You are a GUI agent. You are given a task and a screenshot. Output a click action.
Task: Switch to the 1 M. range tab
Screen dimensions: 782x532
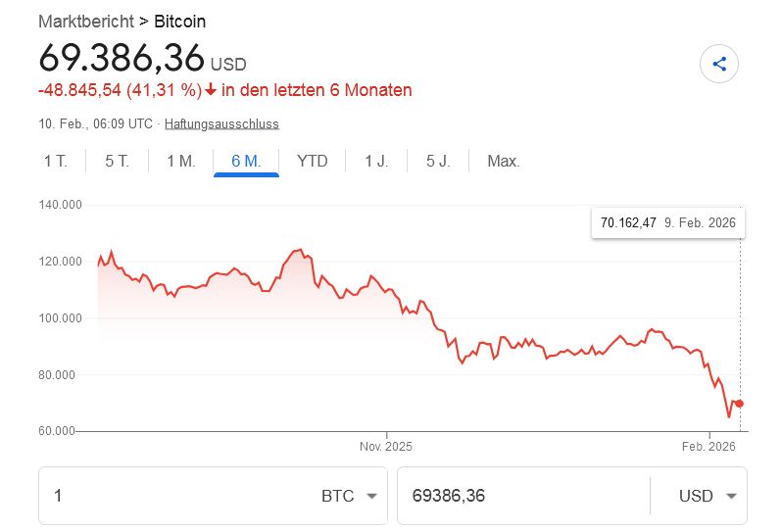(181, 162)
